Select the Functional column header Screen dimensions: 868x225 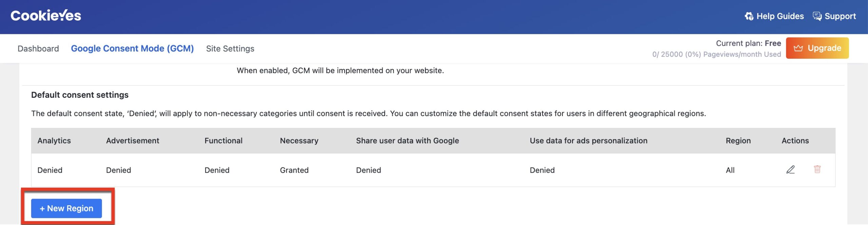click(223, 140)
